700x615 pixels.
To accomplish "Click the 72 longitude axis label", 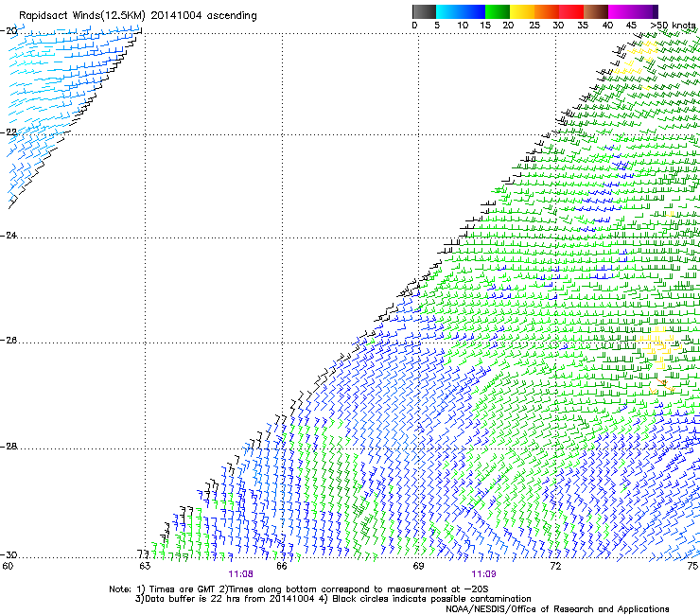I will 555,567.
